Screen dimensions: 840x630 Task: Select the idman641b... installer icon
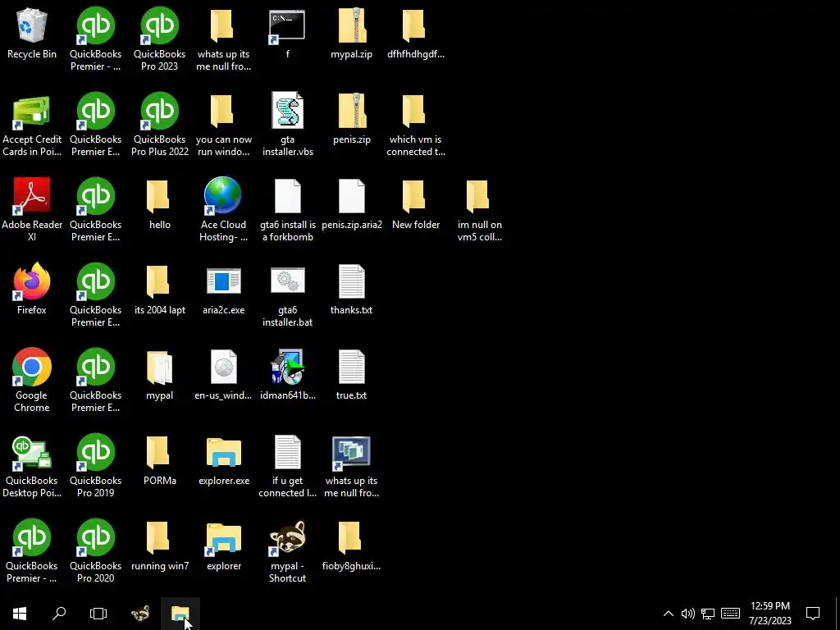pyautogui.click(x=288, y=374)
